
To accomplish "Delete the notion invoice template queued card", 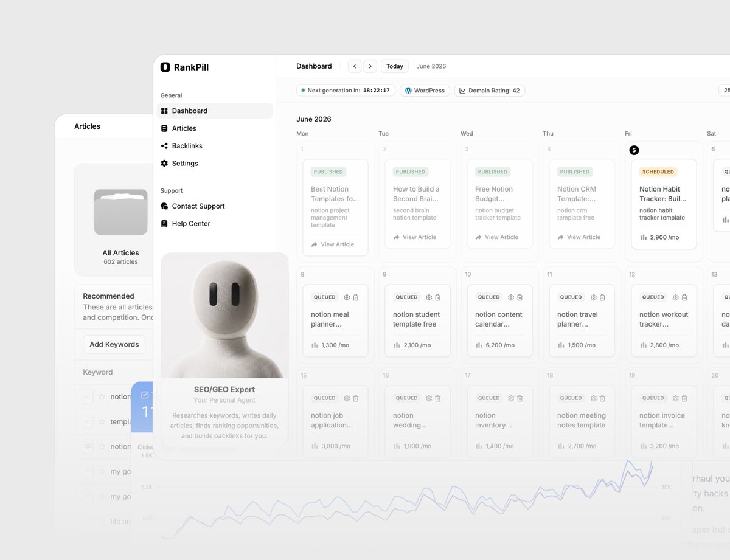I will click(x=684, y=398).
